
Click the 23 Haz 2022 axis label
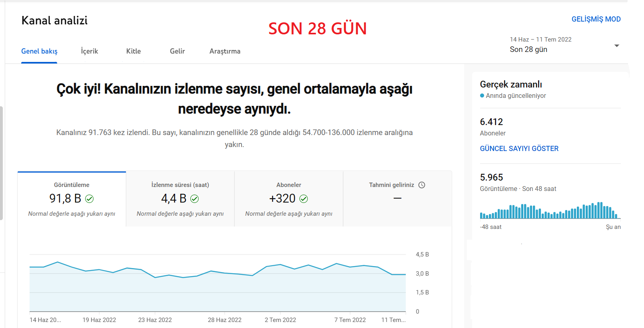click(x=155, y=320)
